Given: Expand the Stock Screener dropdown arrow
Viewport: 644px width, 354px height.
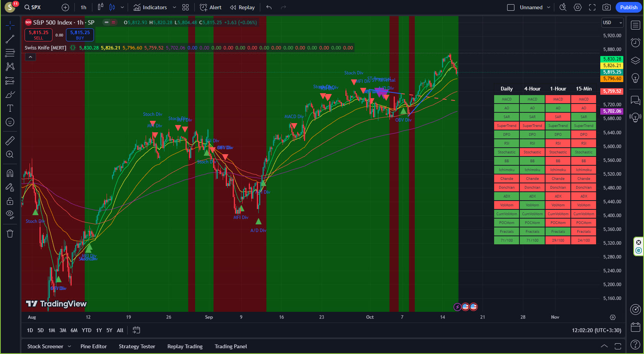Looking at the screenshot, I should pos(69,346).
